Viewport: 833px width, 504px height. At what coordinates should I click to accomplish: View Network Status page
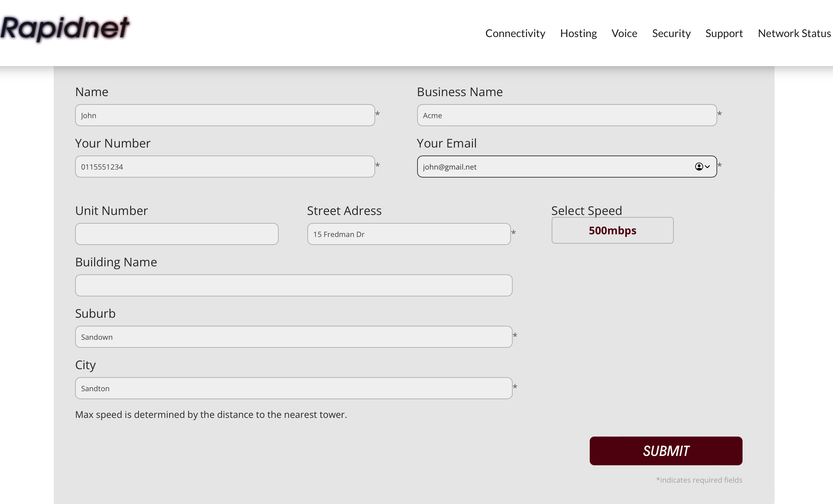(794, 33)
